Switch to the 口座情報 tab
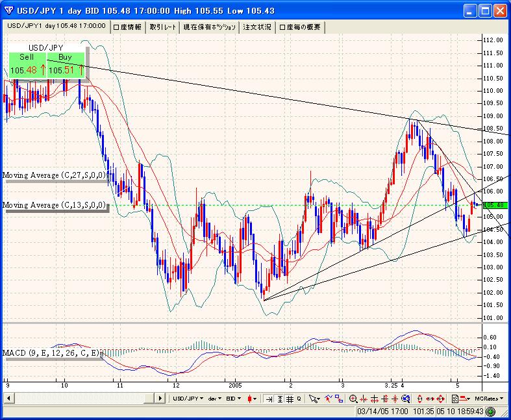The image size is (511, 420). (x=127, y=27)
